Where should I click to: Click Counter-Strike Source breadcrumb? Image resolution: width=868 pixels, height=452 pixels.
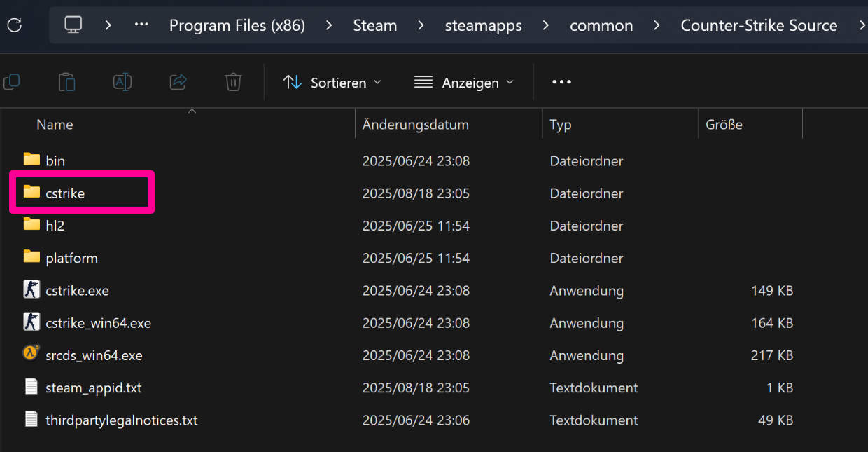tap(759, 25)
